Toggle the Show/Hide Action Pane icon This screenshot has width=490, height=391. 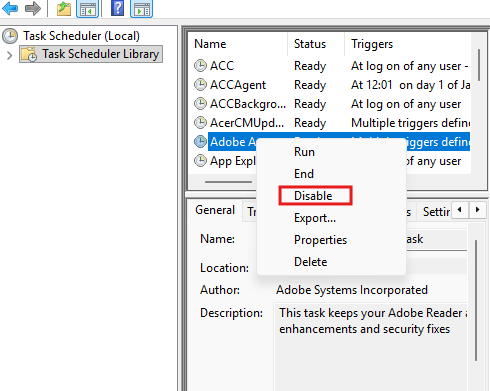141,8
